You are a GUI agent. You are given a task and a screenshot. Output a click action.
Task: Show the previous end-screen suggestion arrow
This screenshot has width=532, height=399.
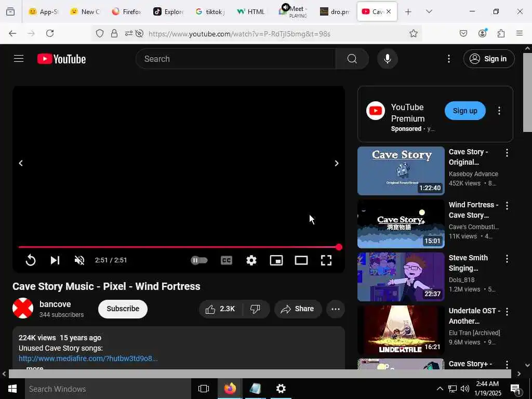(21, 163)
